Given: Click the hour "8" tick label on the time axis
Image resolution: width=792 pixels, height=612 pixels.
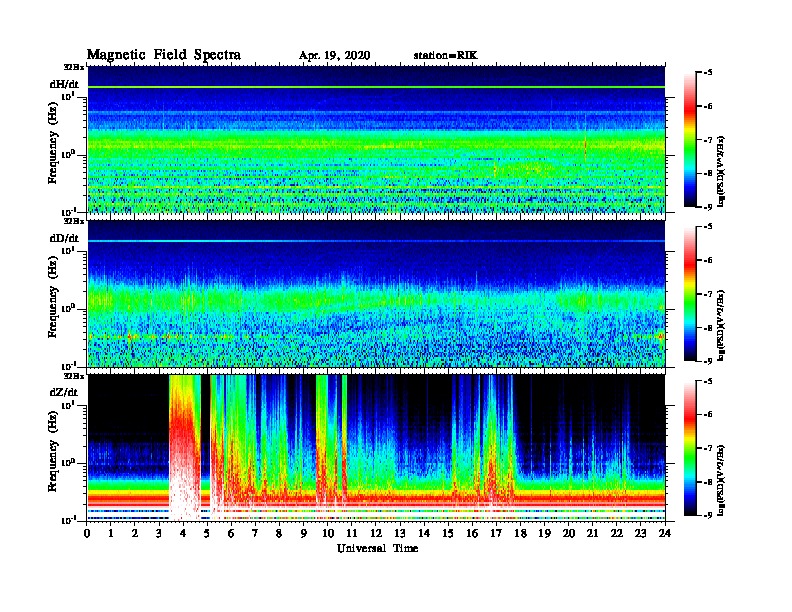Looking at the screenshot, I should 279,533.
